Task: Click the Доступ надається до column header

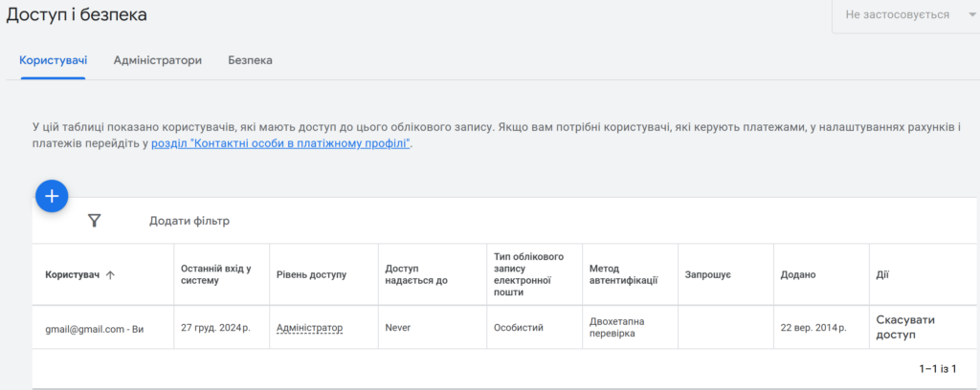Action: tap(416, 274)
